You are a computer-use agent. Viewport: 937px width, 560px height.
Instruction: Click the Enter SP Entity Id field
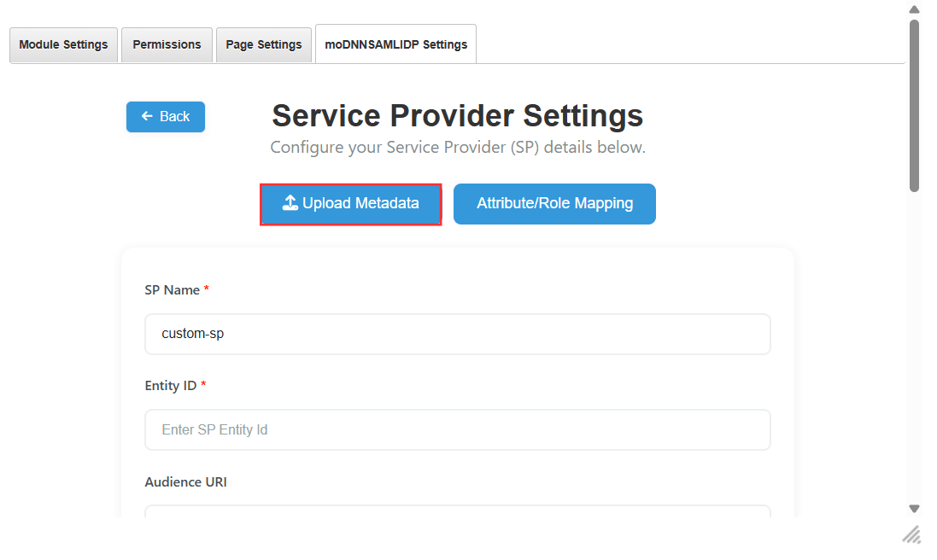tap(458, 429)
